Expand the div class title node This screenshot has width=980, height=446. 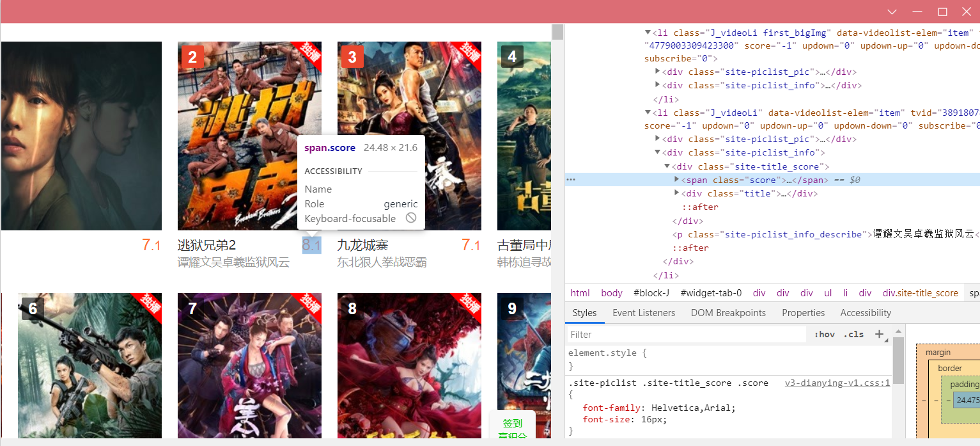point(677,193)
